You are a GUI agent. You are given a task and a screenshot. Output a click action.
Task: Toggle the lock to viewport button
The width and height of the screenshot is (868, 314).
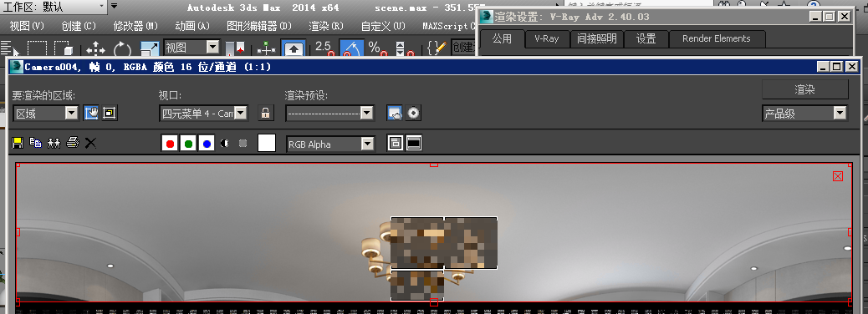coord(266,114)
